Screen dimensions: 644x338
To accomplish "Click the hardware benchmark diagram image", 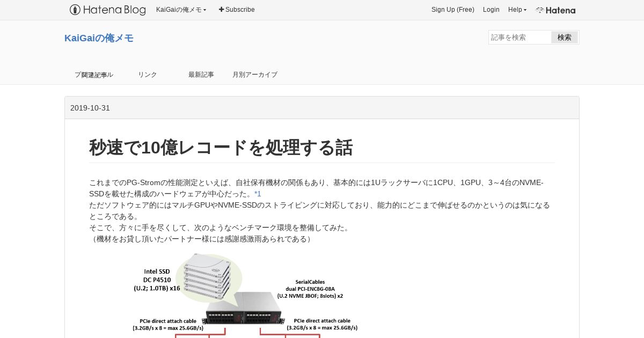I will pyautogui.click(x=245, y=295).
